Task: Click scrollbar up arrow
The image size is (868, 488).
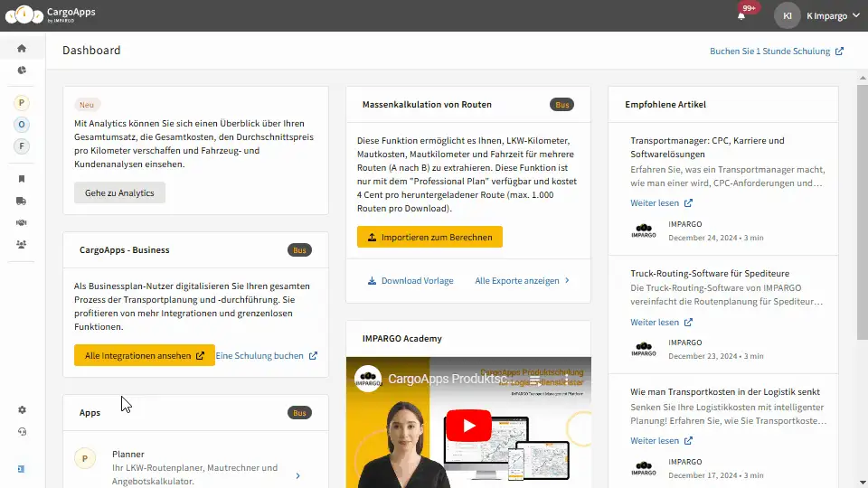Action: click(x=863, y=78)
